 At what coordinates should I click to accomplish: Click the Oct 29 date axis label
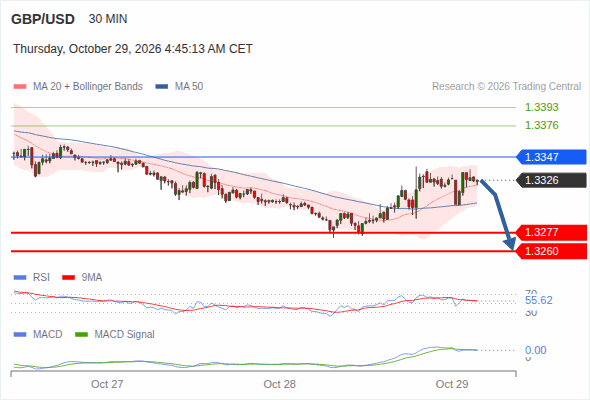click(452, 384)
